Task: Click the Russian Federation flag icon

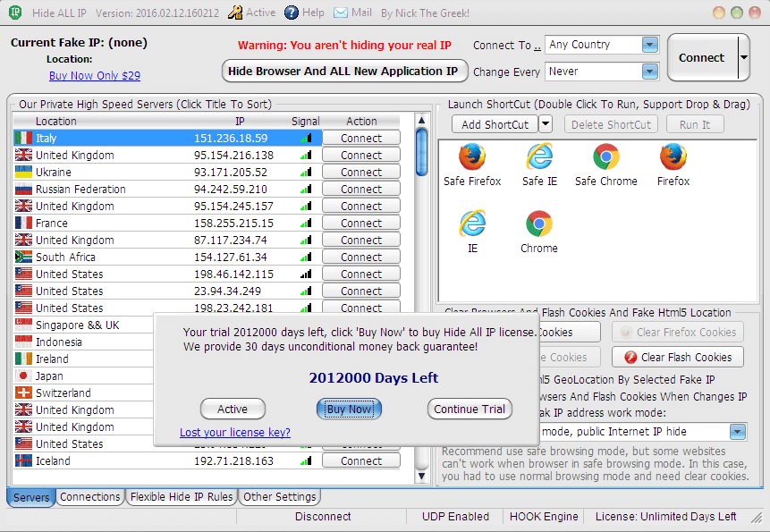Action: coord(23,190)
